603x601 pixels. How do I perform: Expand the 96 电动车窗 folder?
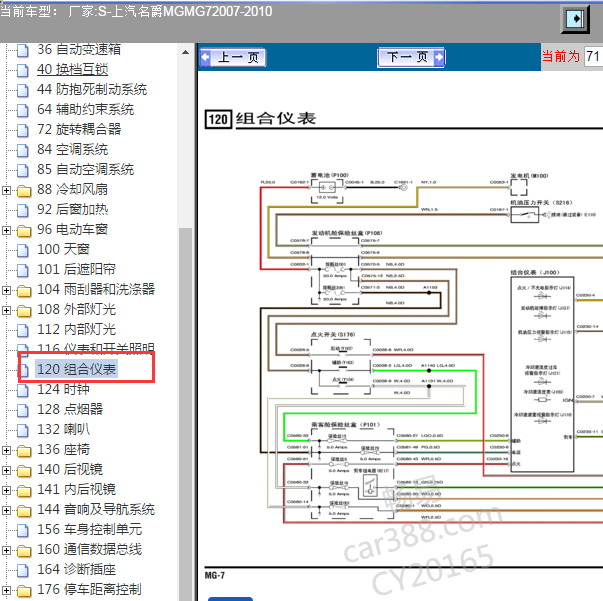click(6, 230)
